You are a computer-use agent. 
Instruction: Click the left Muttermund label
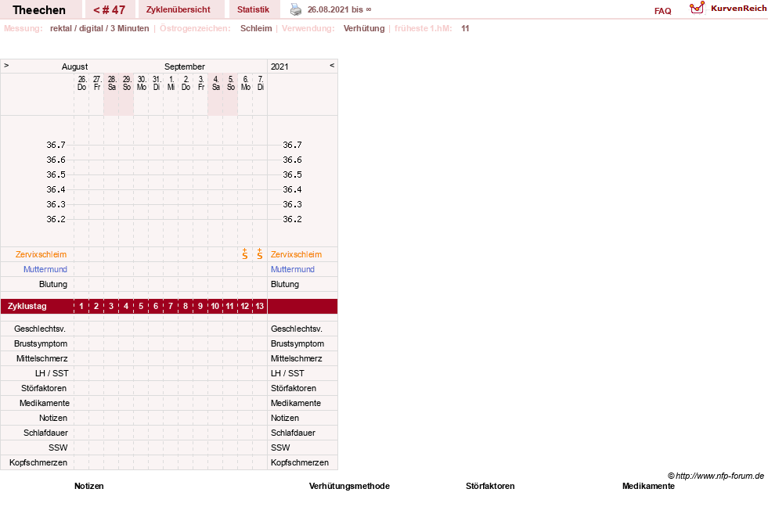pyautogui.click(x=45, y=269)
